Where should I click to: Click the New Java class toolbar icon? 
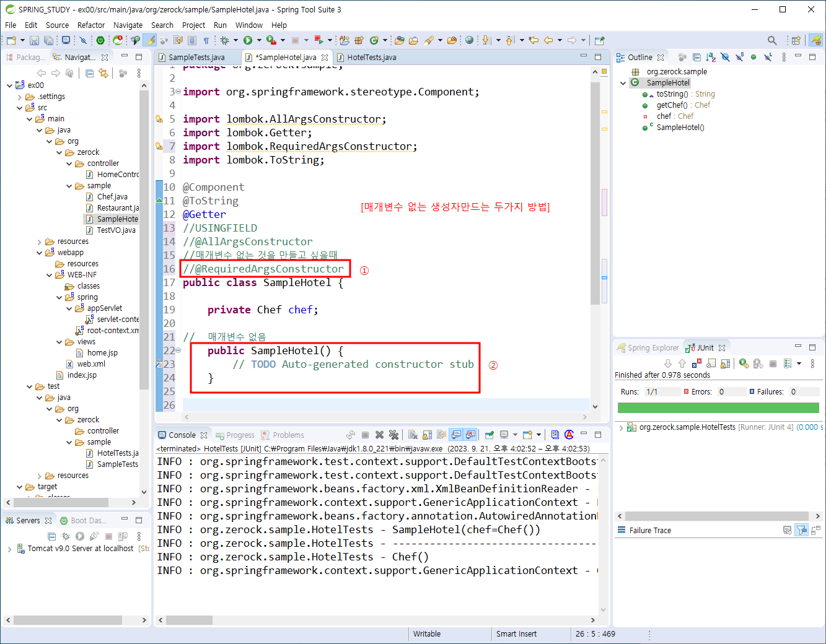click(374, 40)
